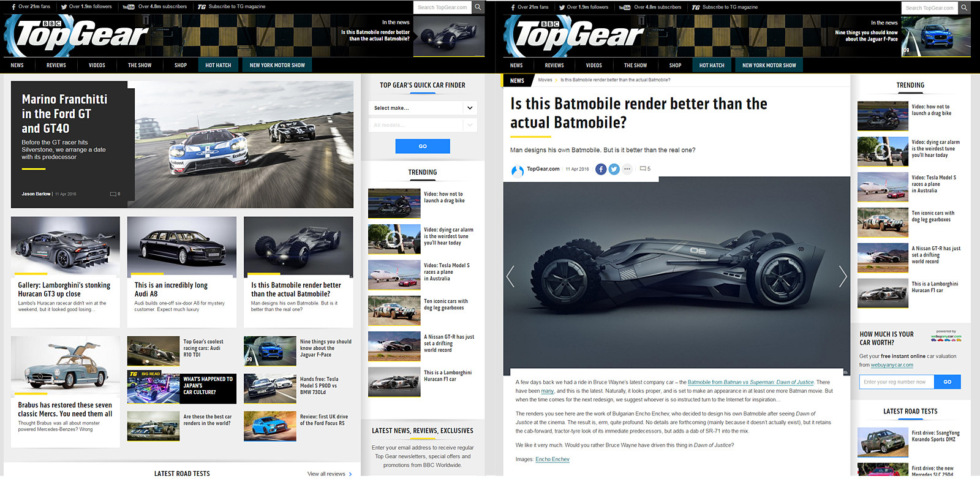Click header Jaguar F-Pace teaser in right page
980x479 pixels.
902,36
